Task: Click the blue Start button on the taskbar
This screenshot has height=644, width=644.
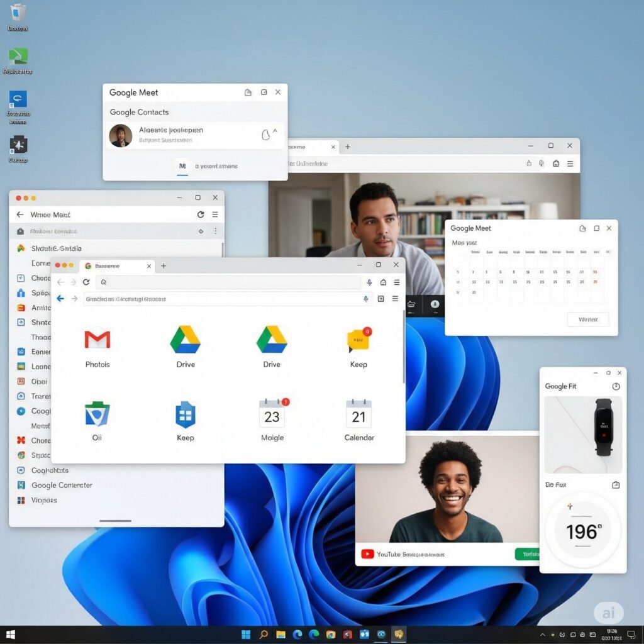Action: (246, 635)
